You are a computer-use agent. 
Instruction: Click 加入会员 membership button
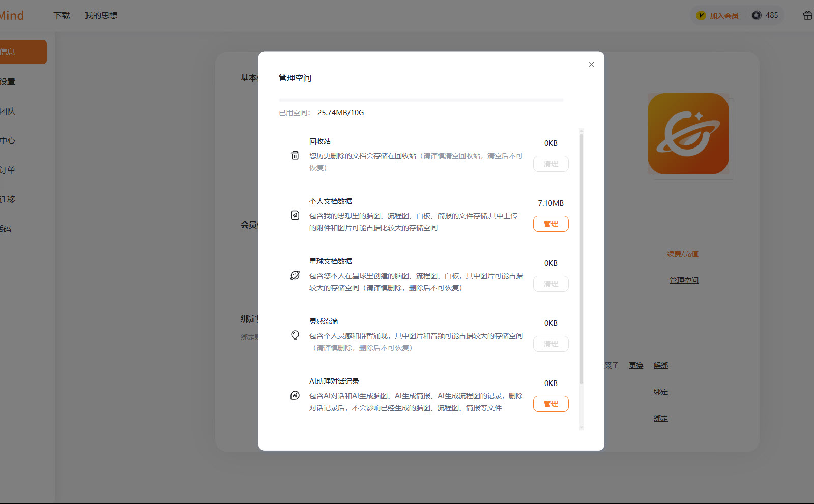pos(724,16)
